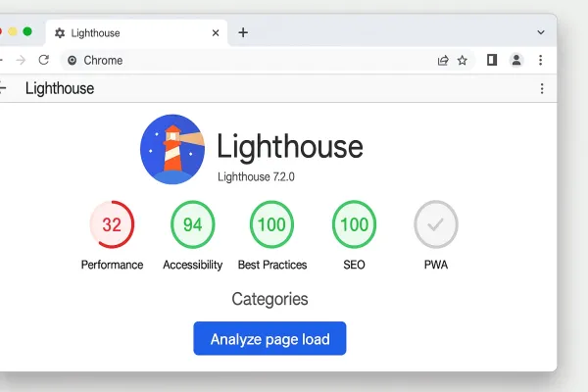This screenshot has width=588, height=392.
Task: Click the Categories heading text
Action: click(x=269, y=299)
